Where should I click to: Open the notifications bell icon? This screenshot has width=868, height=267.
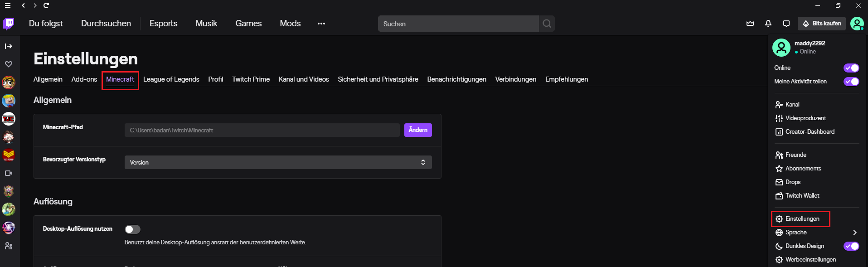[x=768, y=24]
